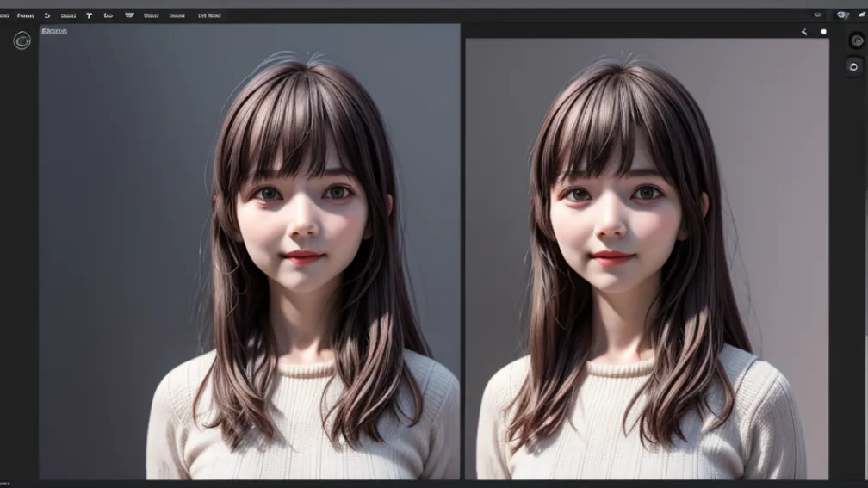This screenshot has width=868, height=488.
Task: Open the second-to-last text item in top bar
Action: coord(177,15)
